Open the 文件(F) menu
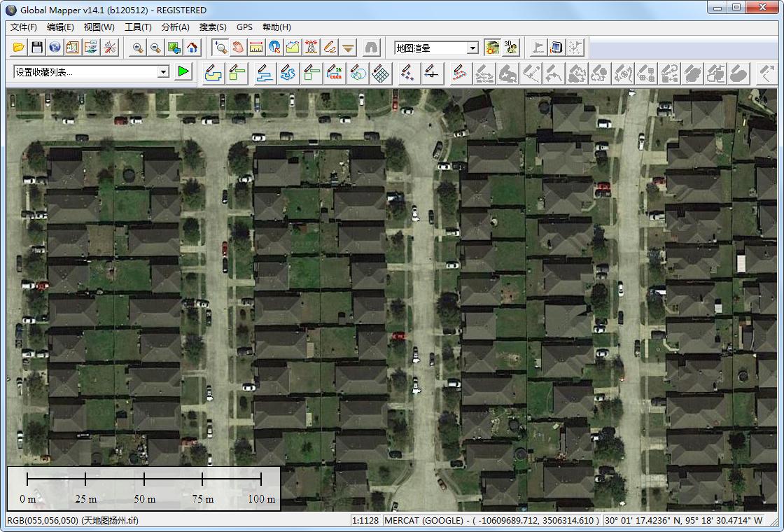This screenshot has height=532, width=784. pyautogui.click(x=24, y=27)
